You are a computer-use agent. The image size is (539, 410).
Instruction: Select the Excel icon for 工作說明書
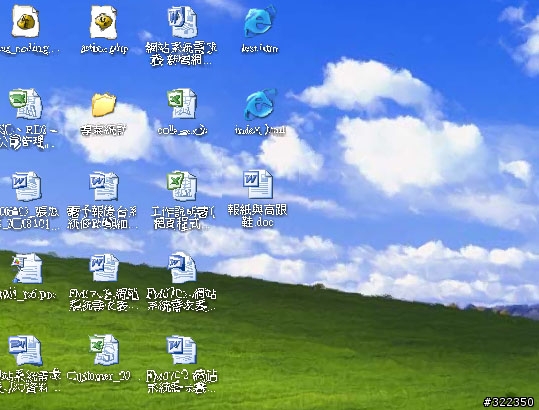(x=182, y=186)
